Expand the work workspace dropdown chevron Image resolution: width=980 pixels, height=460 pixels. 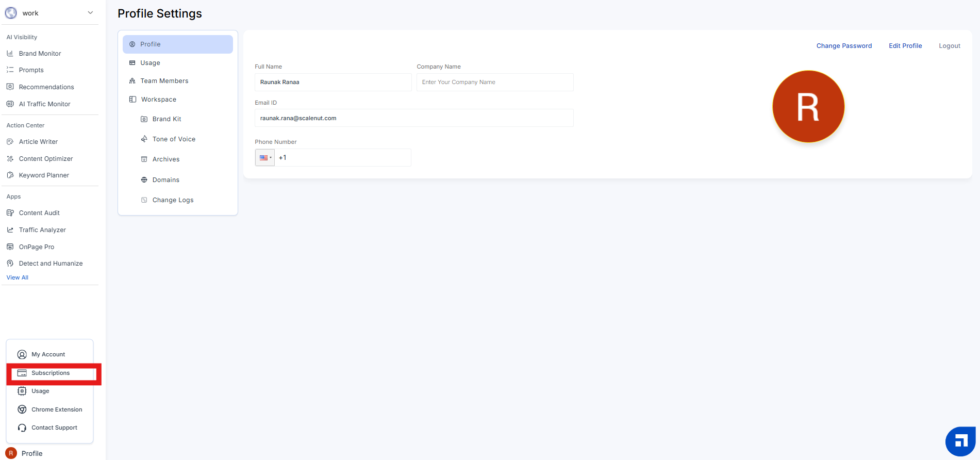(90, 13)
